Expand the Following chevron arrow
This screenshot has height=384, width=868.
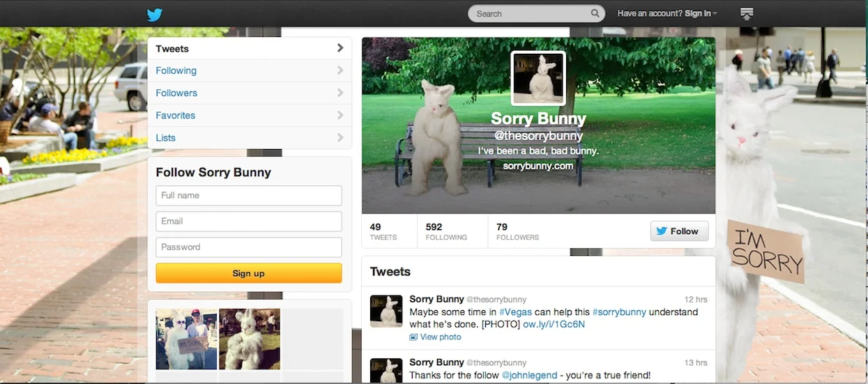coord(340,70)
